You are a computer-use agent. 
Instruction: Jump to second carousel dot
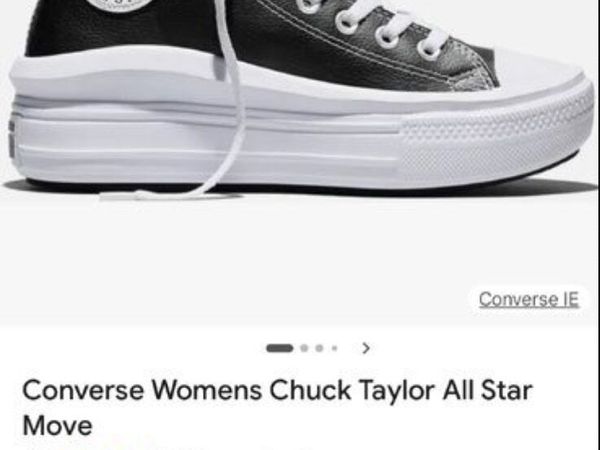(x=304, y=348)
